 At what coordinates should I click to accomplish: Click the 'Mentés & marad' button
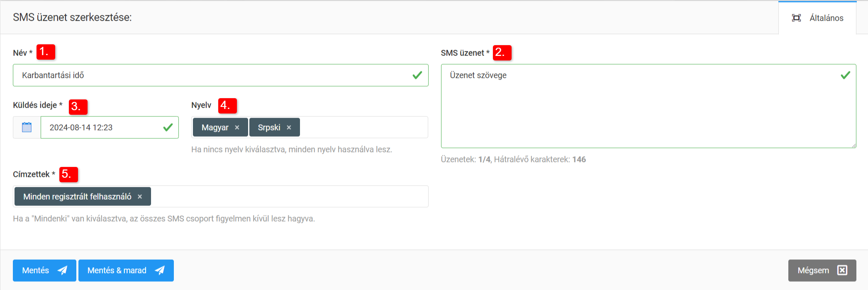pyautogui.click(x=126, y=271)
